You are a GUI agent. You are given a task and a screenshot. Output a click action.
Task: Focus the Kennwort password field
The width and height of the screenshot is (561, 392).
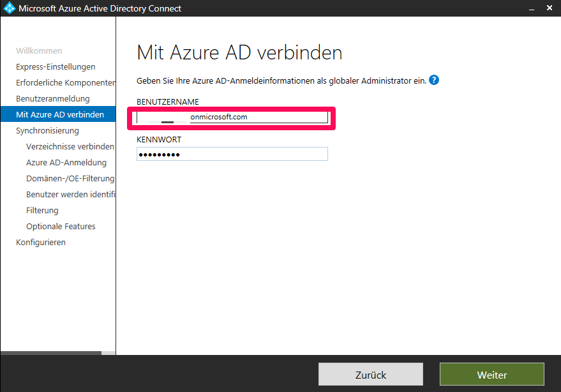[232, 154]
